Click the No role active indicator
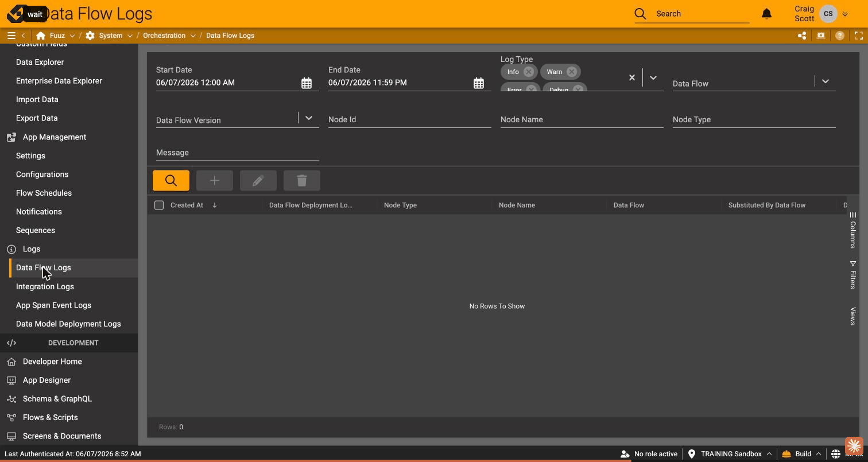 (x=649, y=454)
